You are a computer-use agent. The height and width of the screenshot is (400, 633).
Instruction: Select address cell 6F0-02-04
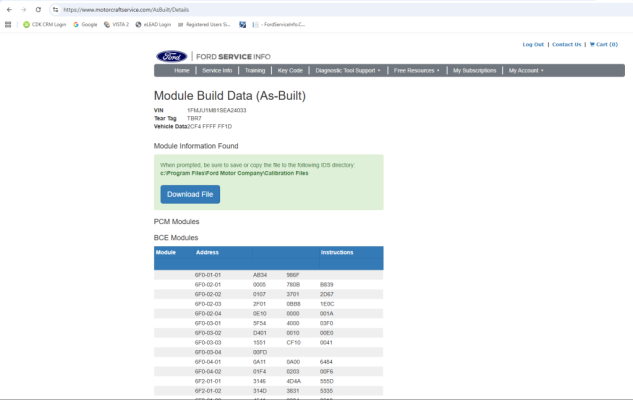click(x=208, y=314)
